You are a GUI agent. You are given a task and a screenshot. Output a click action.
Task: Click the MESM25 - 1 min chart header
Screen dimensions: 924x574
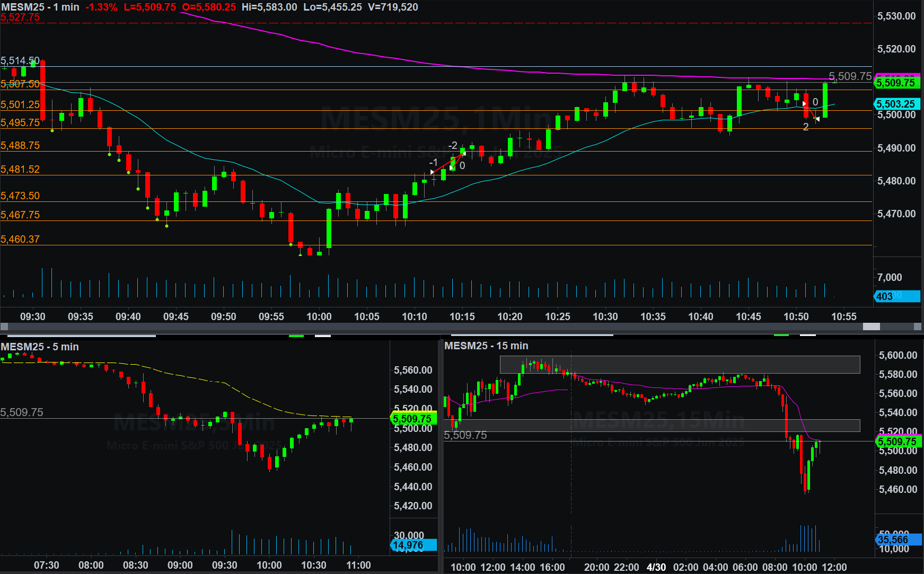click(x=40, y=7)
